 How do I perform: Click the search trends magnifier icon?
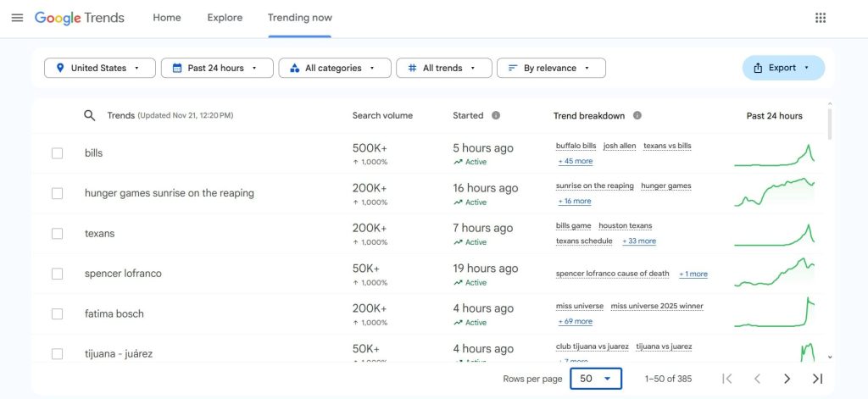(x=89, y=115)
